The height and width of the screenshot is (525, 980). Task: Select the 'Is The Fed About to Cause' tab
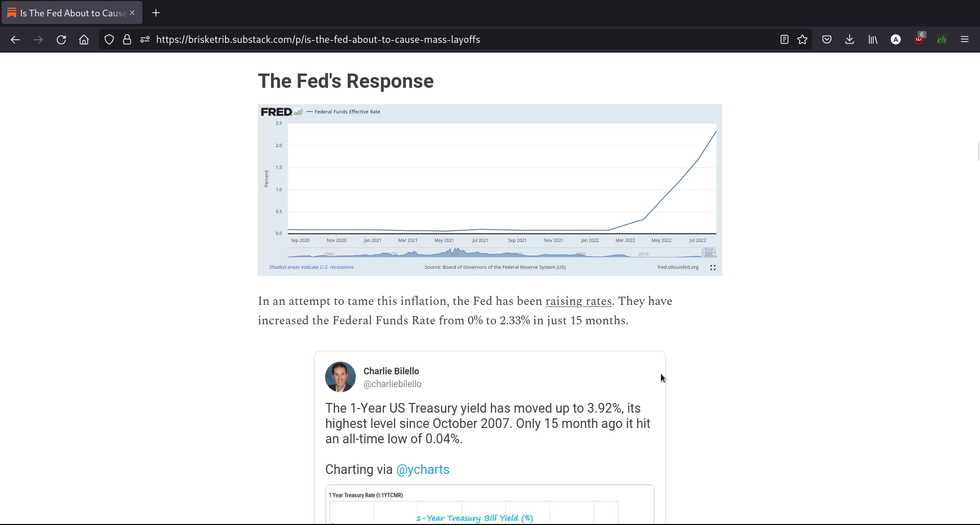(71, 13)
